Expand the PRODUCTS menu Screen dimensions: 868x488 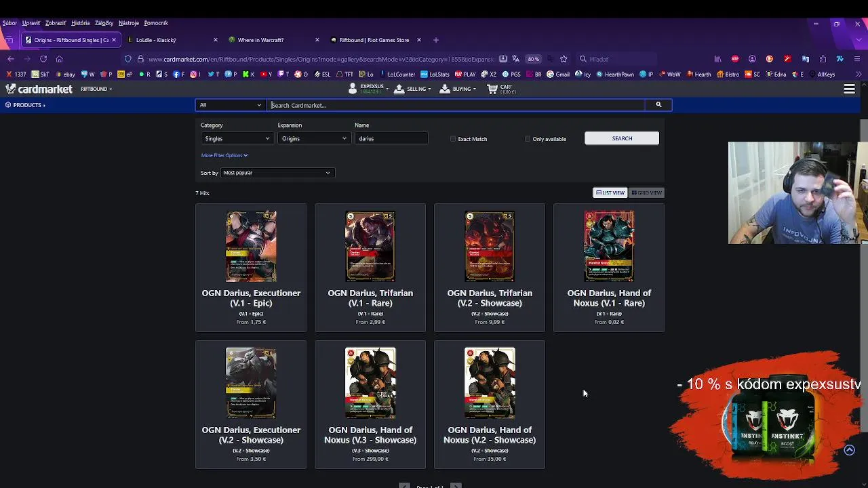pyautogui.click(x=26, y=105)
